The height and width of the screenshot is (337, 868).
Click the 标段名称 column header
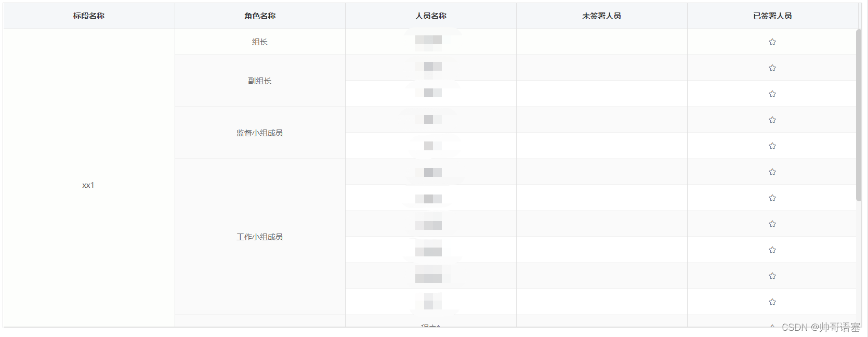88,16
